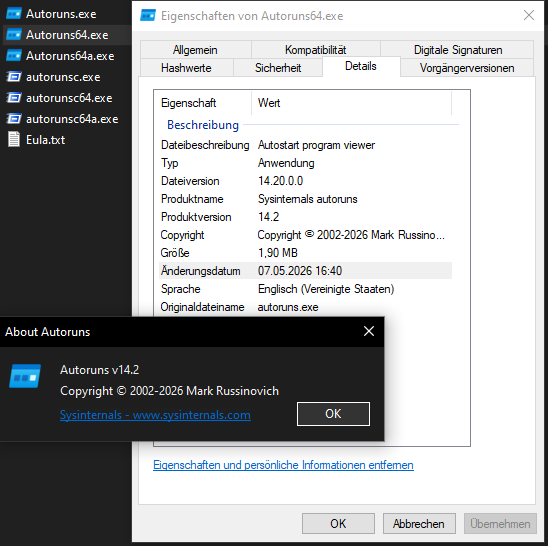The image size is (548, 546).
Task: Select the autorunsc.exe file name
Action: [x=63, y=77]
